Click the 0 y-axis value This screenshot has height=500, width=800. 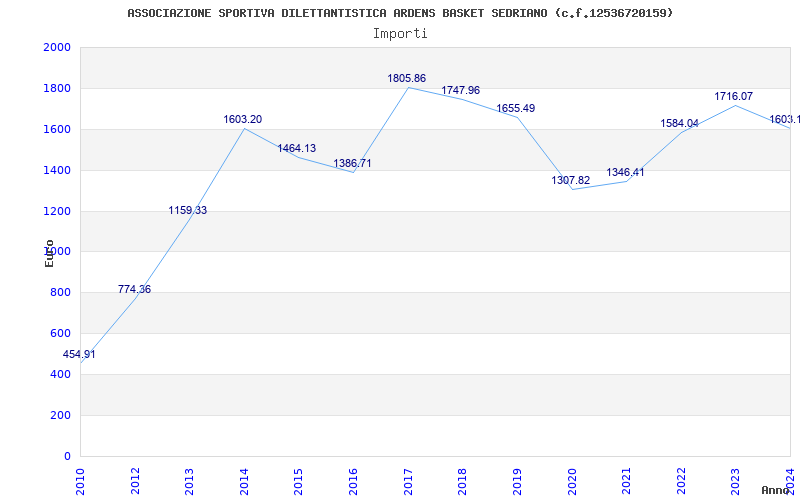pos(67,456)
